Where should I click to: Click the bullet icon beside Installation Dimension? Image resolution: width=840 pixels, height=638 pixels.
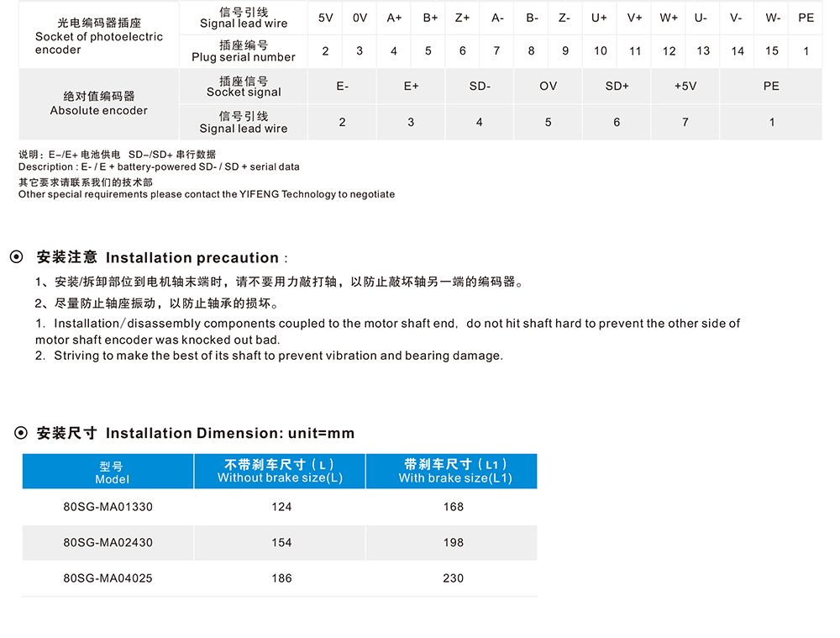click(20, 433)
